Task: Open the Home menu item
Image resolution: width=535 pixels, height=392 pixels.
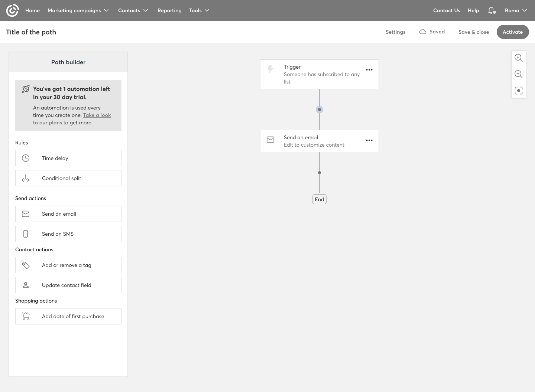Action: coord(32,10)
